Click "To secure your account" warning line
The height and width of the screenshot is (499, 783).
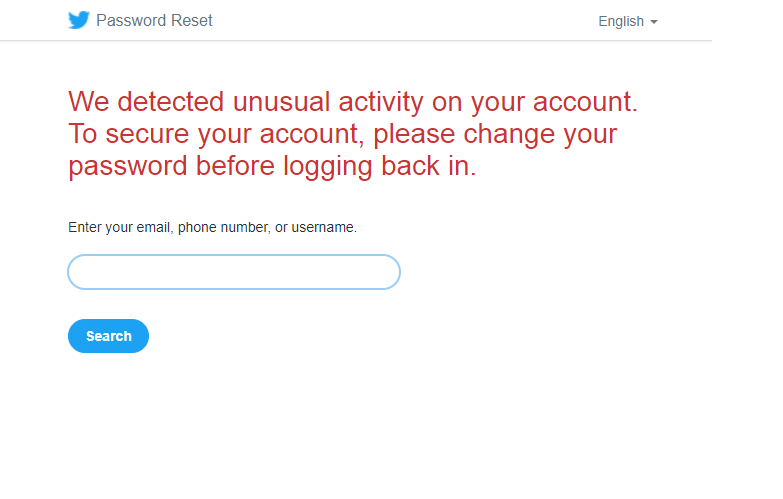pos(216,134)
